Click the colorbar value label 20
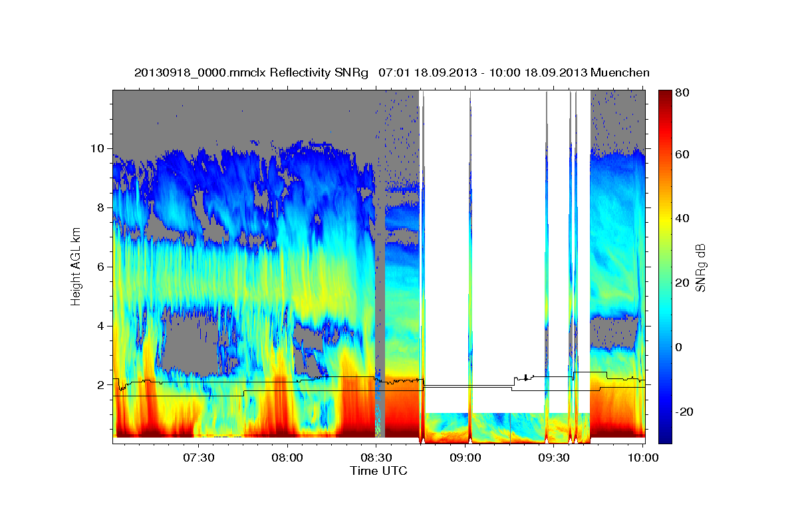 coord(682,283)
